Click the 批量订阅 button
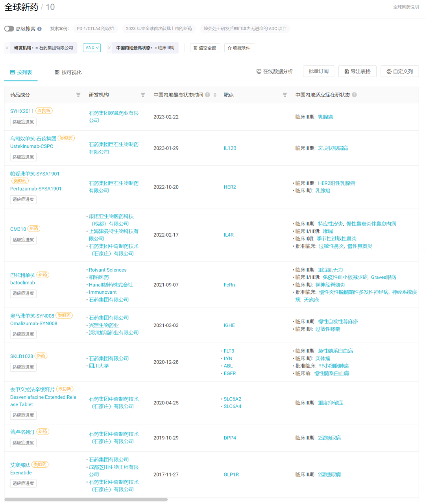Image resolution: width=425 pixels, height=504 pixels. (x=319, y=71)
